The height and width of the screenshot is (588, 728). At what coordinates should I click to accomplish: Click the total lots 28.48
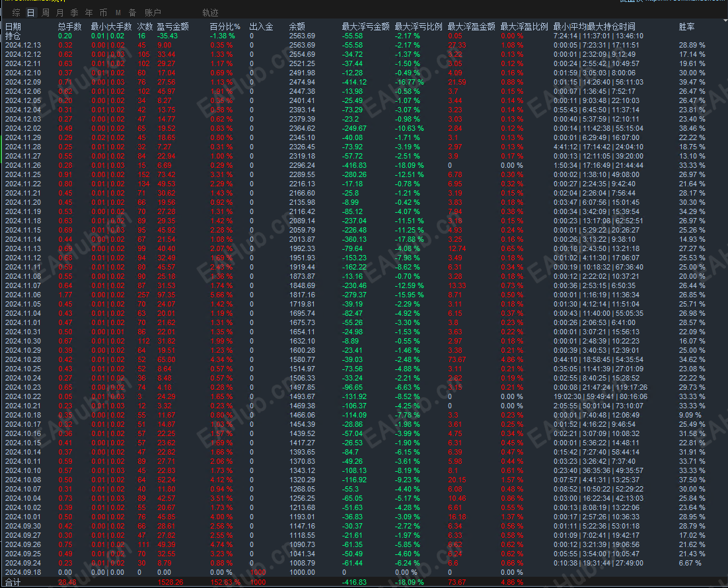[67, 583]
